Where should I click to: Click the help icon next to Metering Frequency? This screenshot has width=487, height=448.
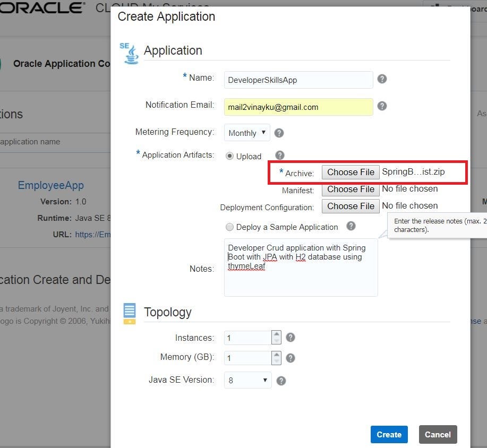click(279, 133)
